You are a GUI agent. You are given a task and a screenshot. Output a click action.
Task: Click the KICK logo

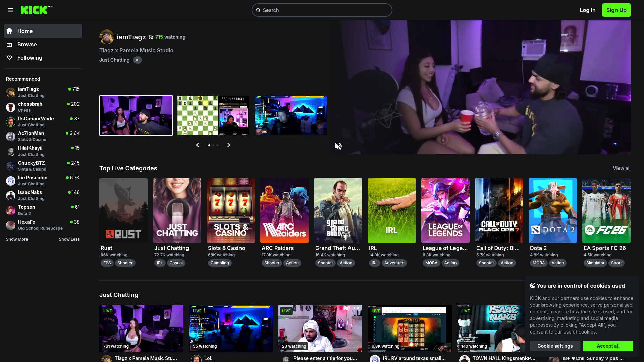[x=35, y=10]
